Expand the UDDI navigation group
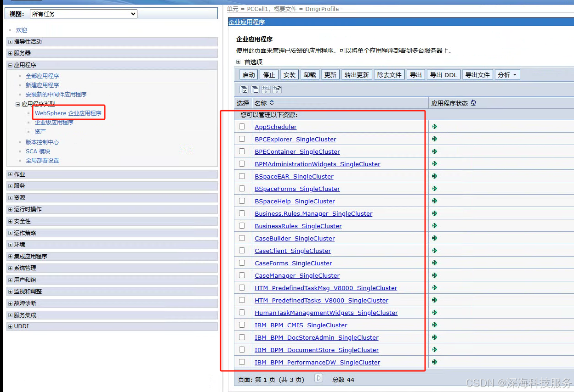The width and height of the screenshot is (574, 392). pyautogui.click(x=11, y=326)
